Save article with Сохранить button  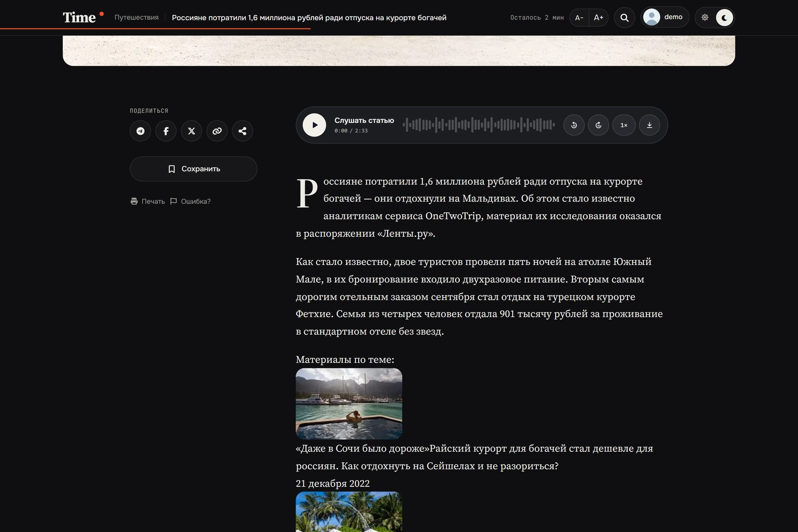194,169
